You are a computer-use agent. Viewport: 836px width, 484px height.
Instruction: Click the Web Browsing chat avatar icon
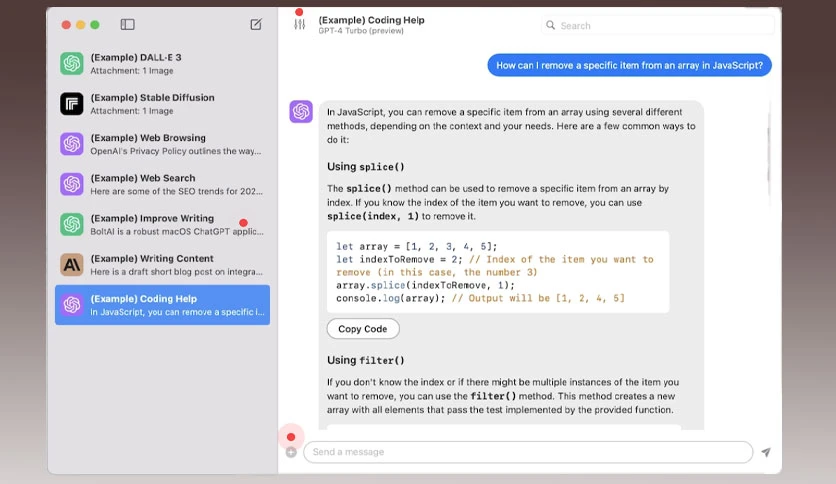(72, 144)
